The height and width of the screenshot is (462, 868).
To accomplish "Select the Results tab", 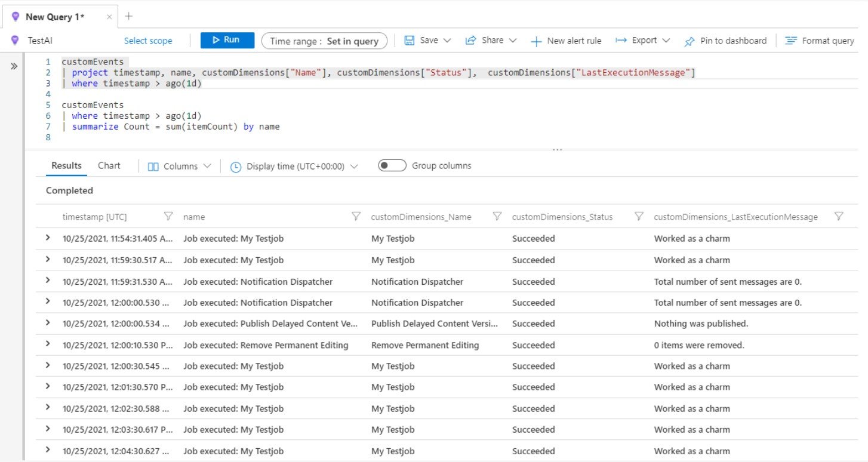I will pyautogui.click(x=66, y=166).
